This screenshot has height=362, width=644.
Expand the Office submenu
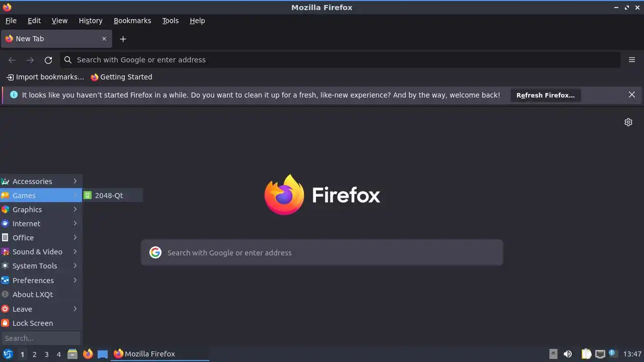pyautogui.click(x=41, y=238)
